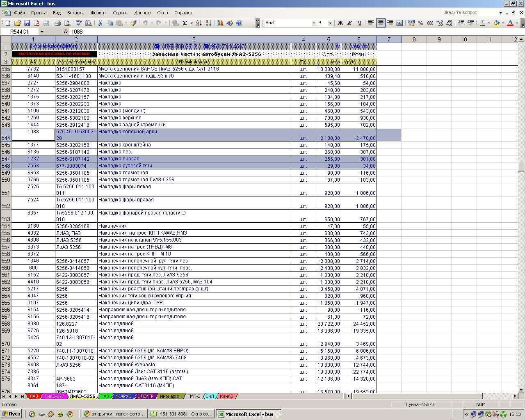Activate the Format Painter brush
The height and width of the screenshot is (420, 525).
133,23
